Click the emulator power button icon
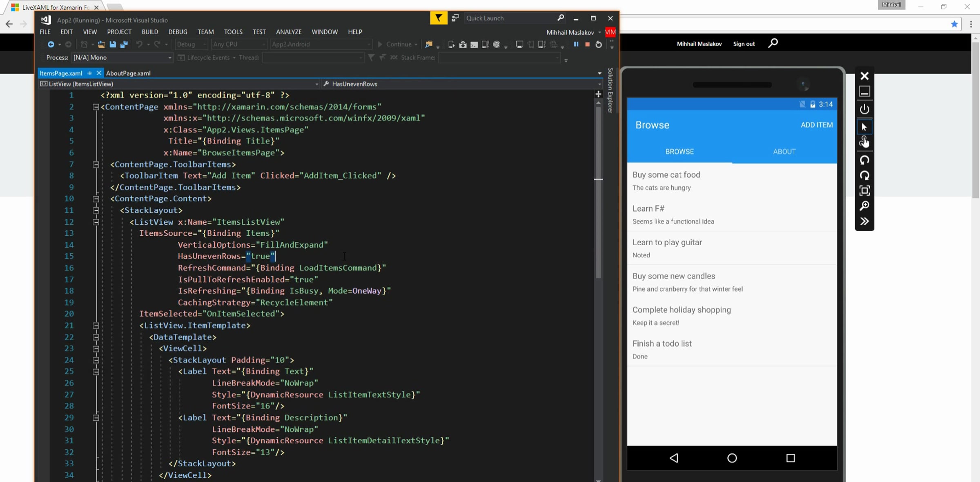 (x=864, y=109)
